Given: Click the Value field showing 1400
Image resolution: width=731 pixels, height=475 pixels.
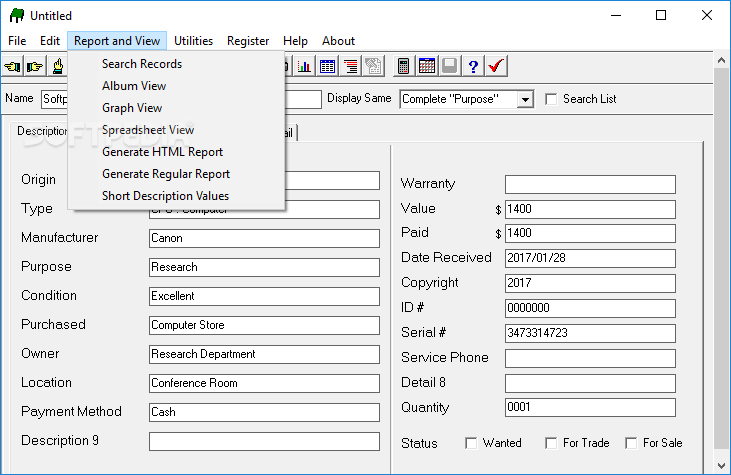Looking at the screenshot, I should (x=590, y=209).
